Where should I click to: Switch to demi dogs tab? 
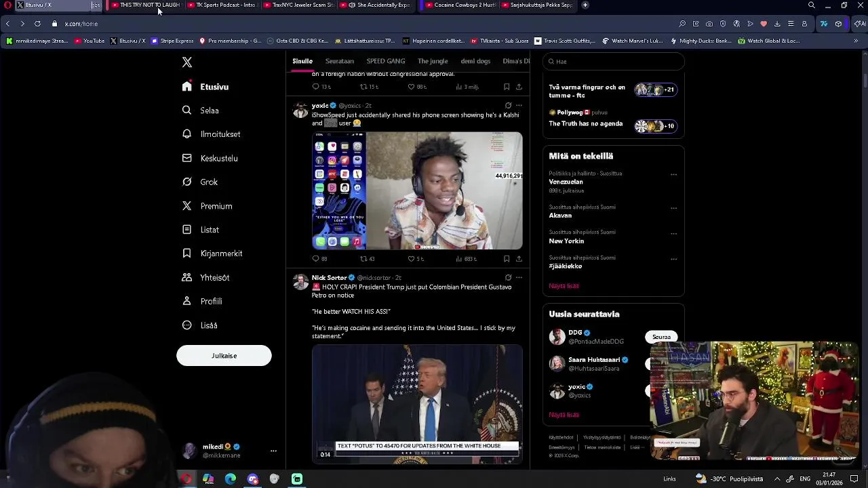point(475,61)
